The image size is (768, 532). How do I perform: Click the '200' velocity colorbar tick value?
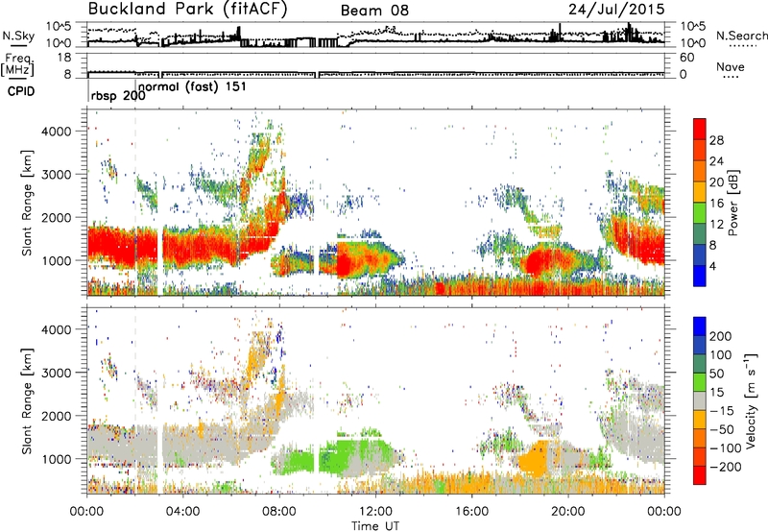721,336
